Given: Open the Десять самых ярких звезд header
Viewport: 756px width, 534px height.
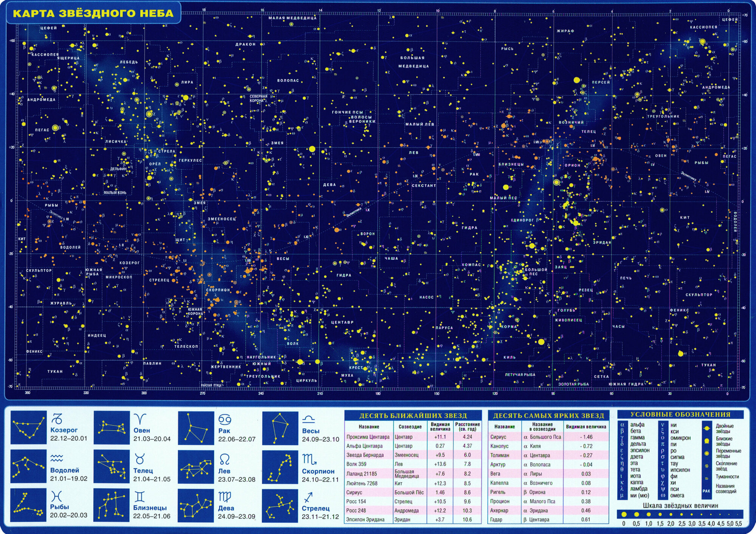Looking at the screenshot, I should pos(548,416).
